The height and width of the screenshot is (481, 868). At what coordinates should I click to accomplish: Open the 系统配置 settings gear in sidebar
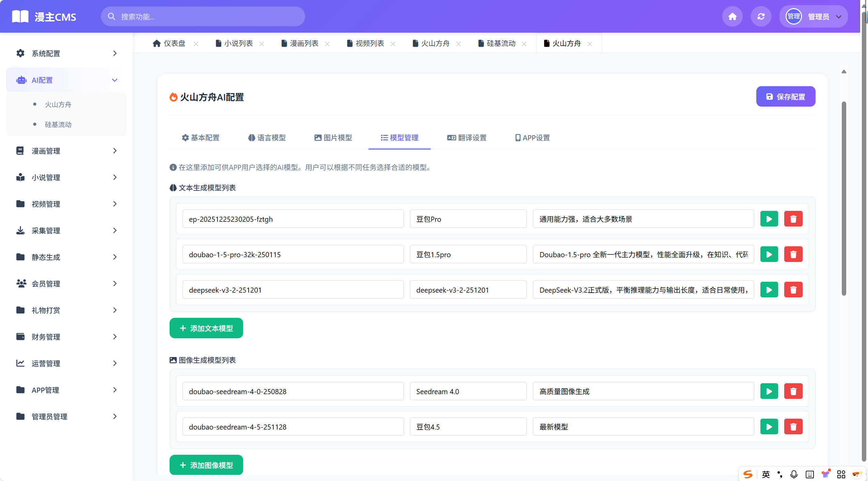(x=20, y=53)
